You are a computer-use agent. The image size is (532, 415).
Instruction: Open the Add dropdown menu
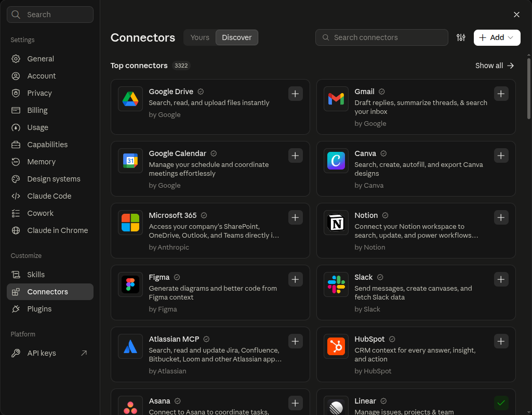tap(497, 37)
